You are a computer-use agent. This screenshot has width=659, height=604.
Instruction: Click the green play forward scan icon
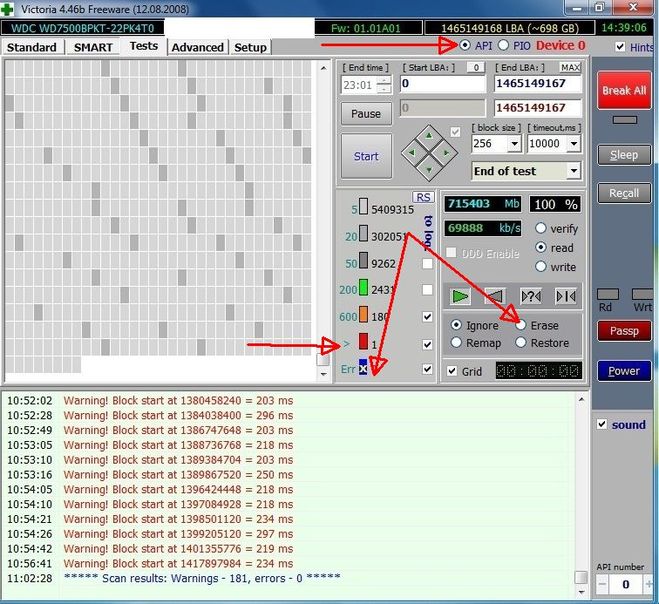(x=460, y=297)
